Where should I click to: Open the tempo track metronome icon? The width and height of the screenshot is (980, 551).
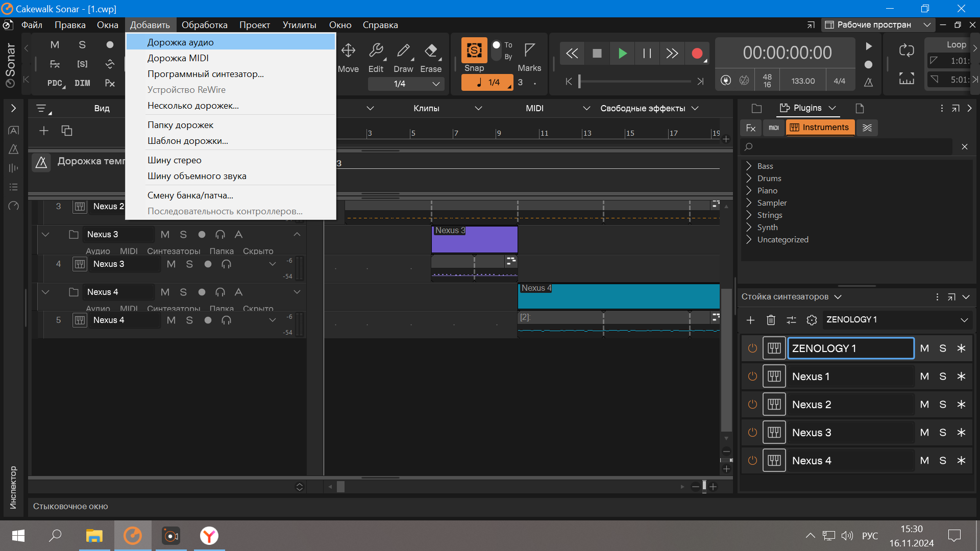click(41, 163)
